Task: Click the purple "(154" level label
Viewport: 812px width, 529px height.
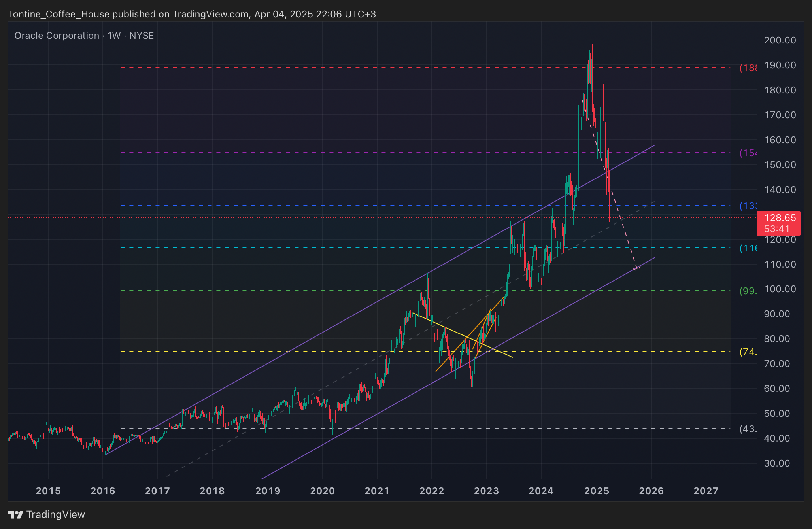Action: 748,153
